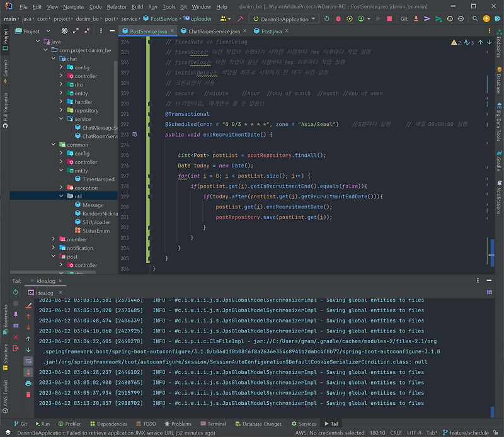Click the red Stop run button
Viewport: 504px width, 437px height.
(389, 19)
